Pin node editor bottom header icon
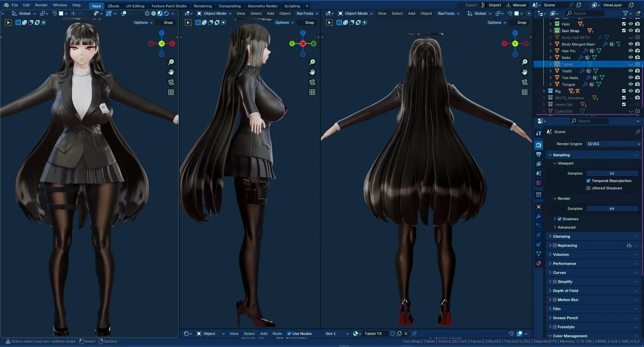 click(414, 334)
